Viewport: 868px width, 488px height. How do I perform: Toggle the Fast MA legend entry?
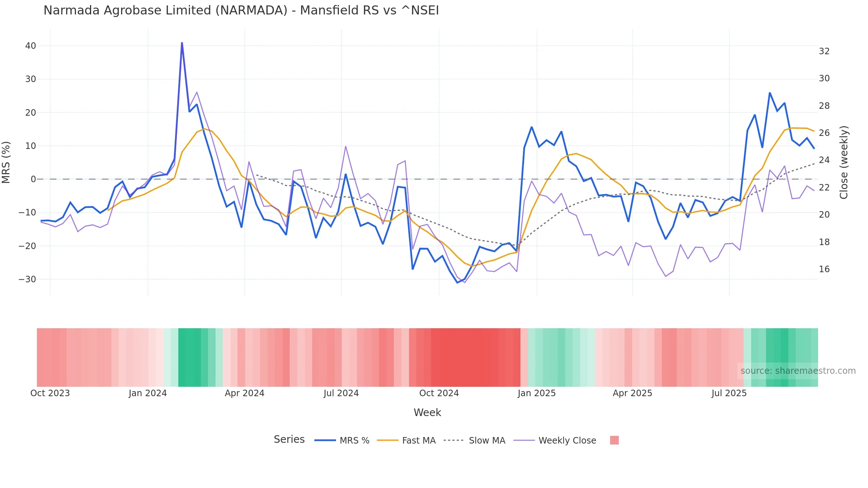(406, 440)
